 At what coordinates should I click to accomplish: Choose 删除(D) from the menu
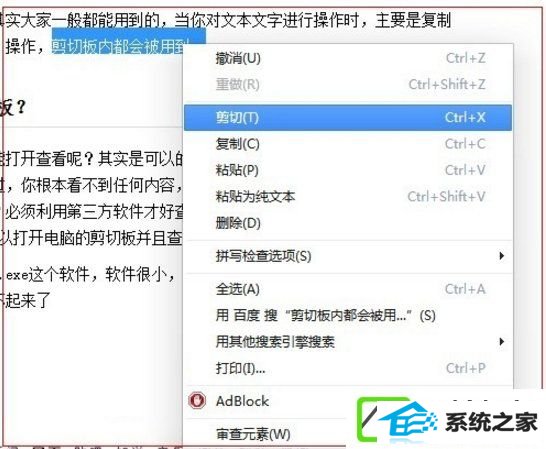coord(348,223)
